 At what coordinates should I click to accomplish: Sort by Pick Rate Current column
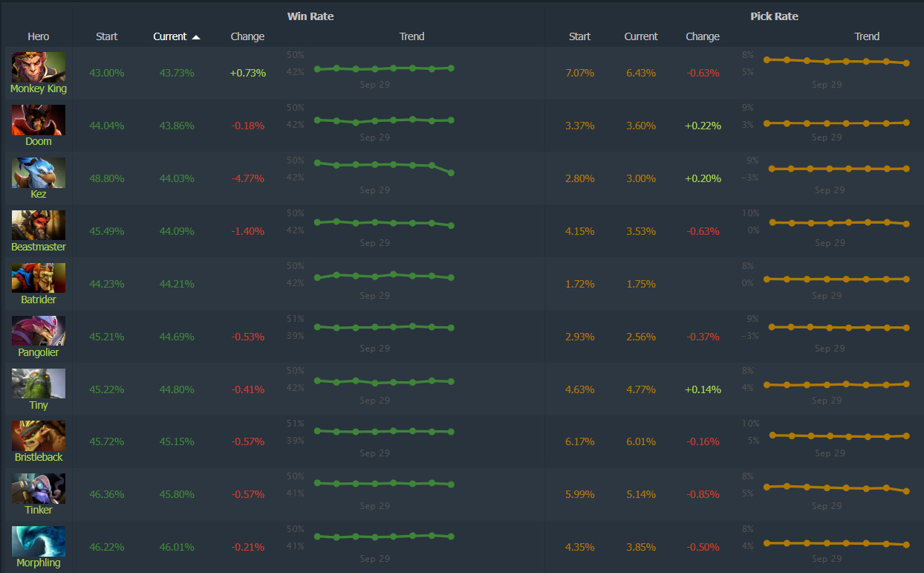[x=640, y=36]
